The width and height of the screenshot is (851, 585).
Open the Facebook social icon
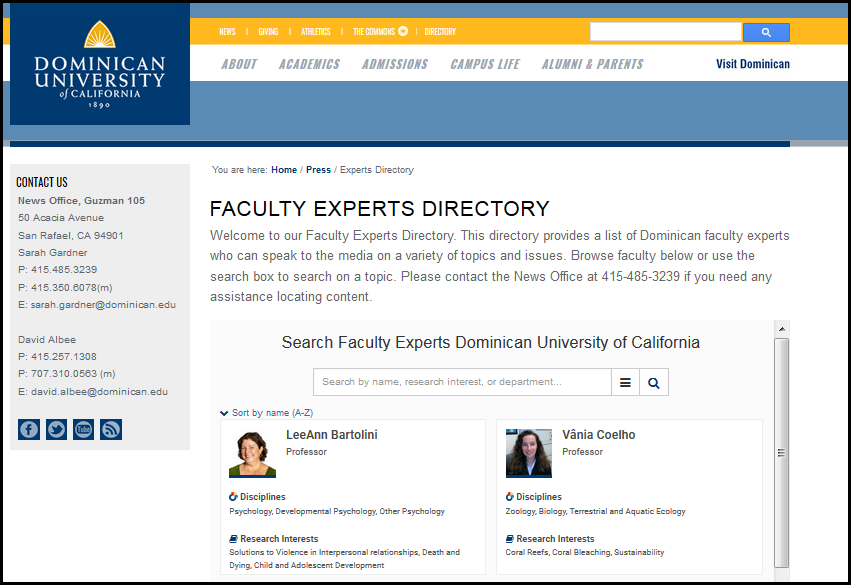point(29,429)
